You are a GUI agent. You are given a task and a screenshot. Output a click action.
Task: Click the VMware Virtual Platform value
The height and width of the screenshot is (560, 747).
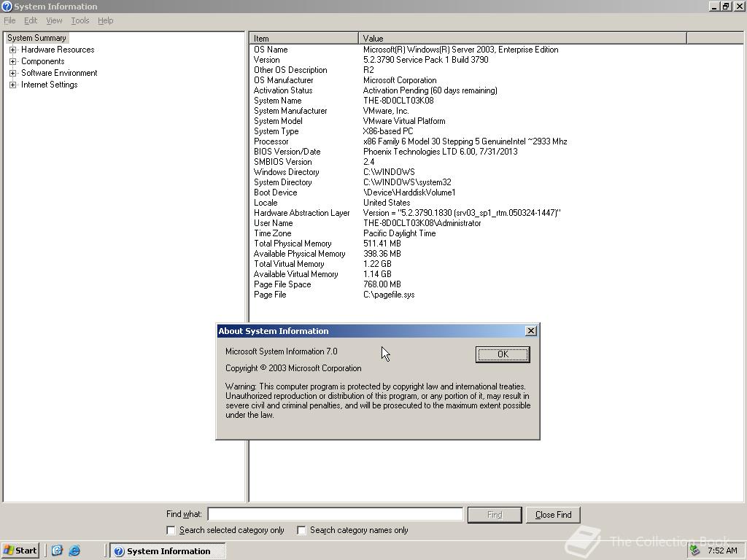click(404, 121)
